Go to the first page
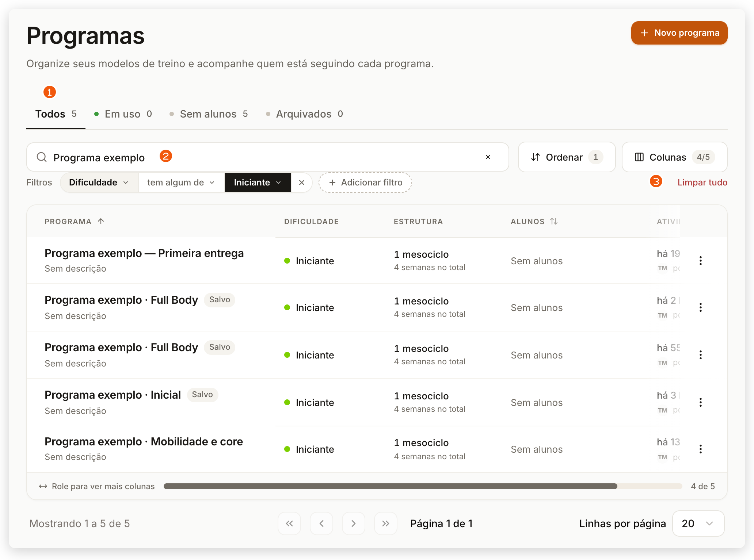The image size is (754, 560). click(289, 523)
